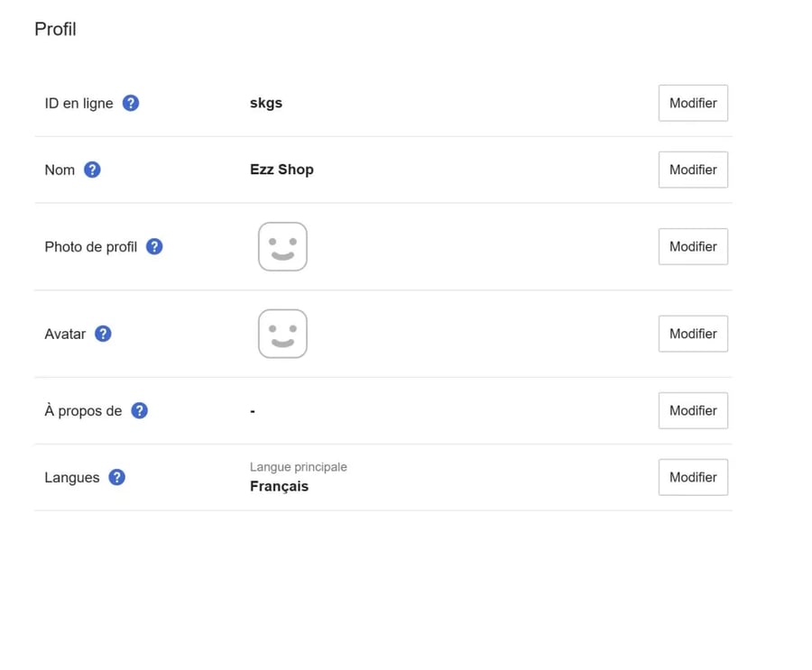Click the ID en ligne label text
Viewport: 812px width, 670px height.
[78, 103]
